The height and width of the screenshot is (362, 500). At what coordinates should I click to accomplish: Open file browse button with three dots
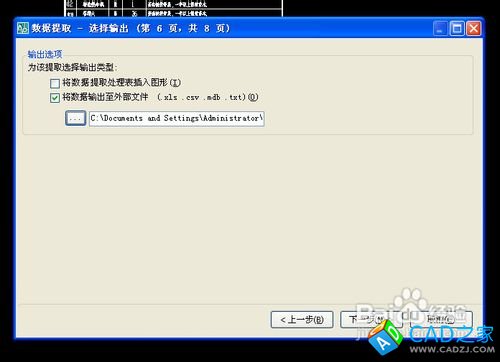point(76,118)
